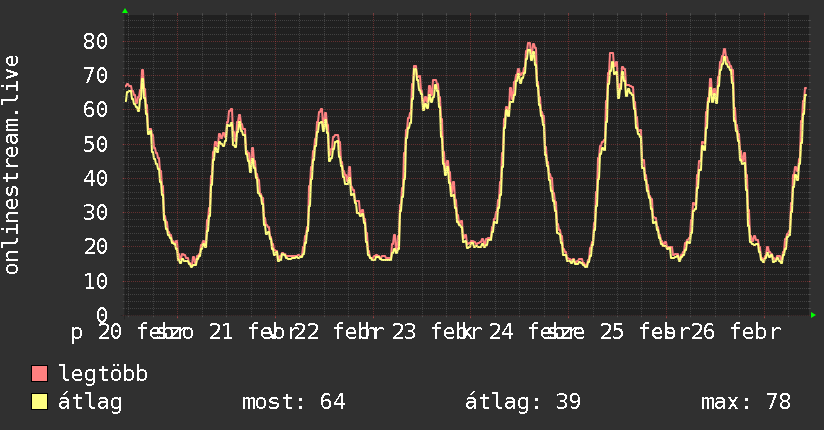The image size is (824, 430).
Task: Click the átlag legend label beside yellow swatch
Action: 90,402
